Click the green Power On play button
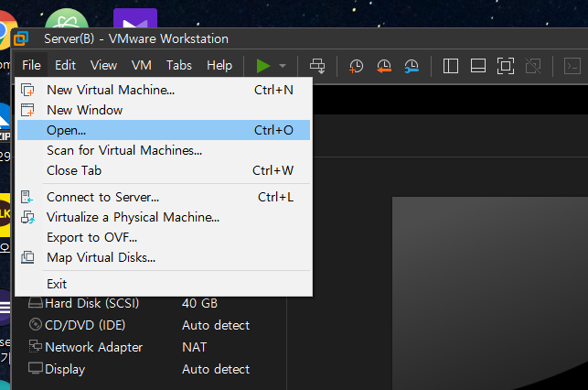Viewport: 588px width, 390px height. pos(263,66)
